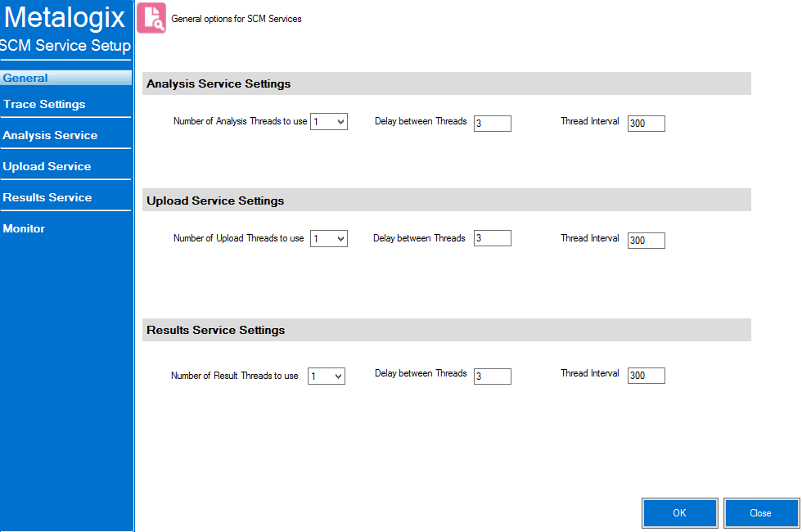Click the OK button to confirm settings
Screen dimensions: 802x532
click(679, 512)
